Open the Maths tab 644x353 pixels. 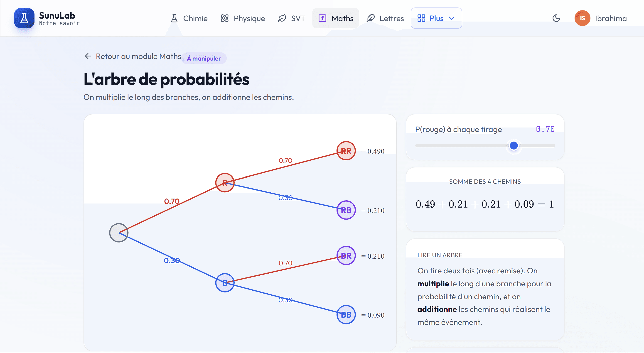pyautogui.click(x=335, y=18)
